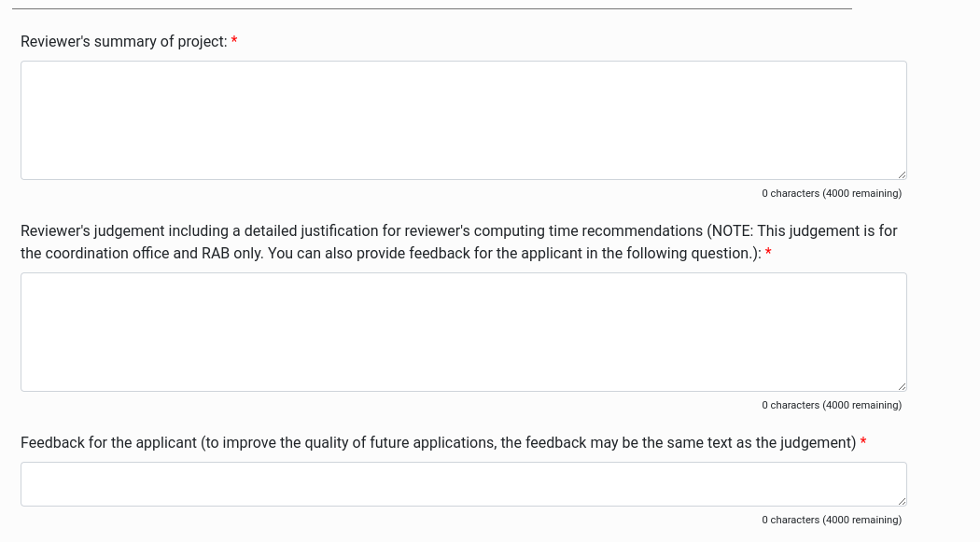
Task: Click the label line mentioning coordination office and RAB
Action: 391,254
